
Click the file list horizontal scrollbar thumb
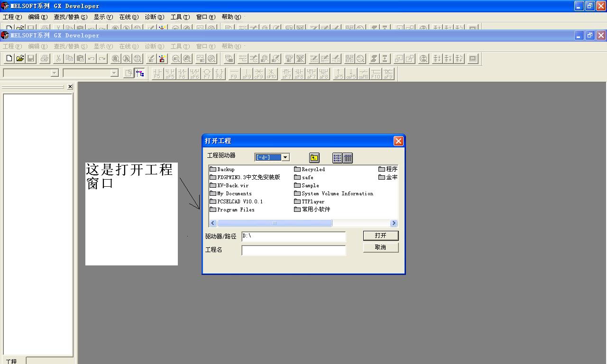274,223
